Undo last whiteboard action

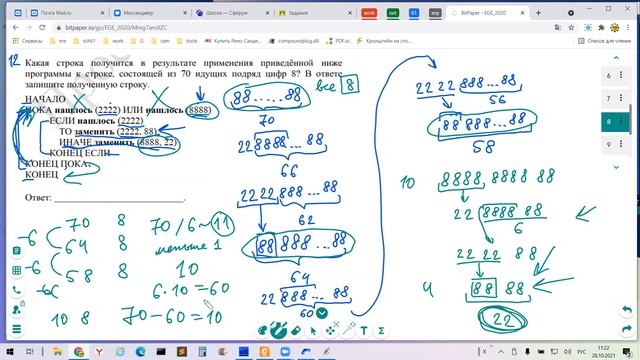click(x=627, y=310)
